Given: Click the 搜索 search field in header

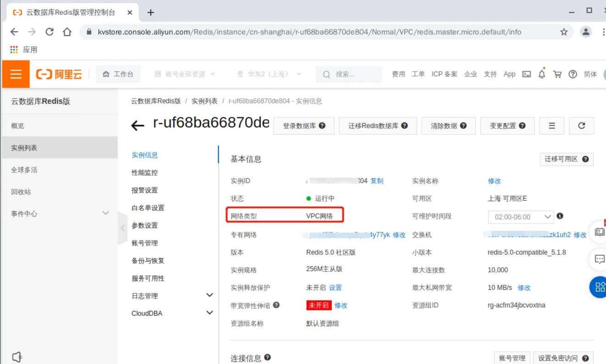Looking at the screenshot, I should click(349, 74).
